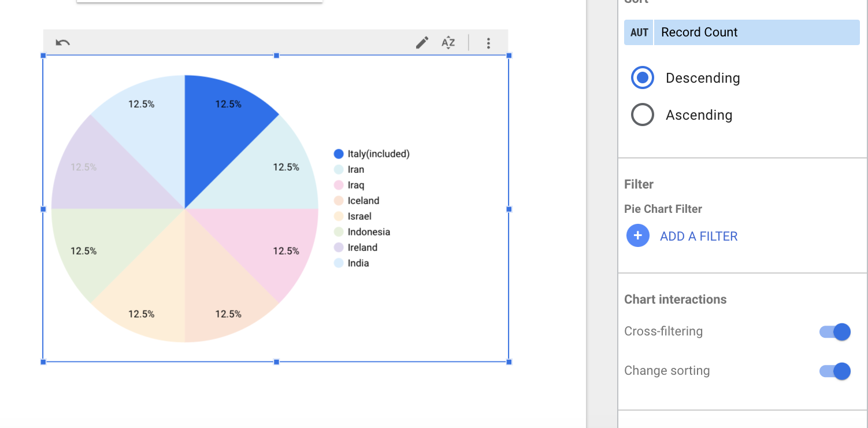Toggle the Cross-filtering switch
868x428 pixels.
835,331
